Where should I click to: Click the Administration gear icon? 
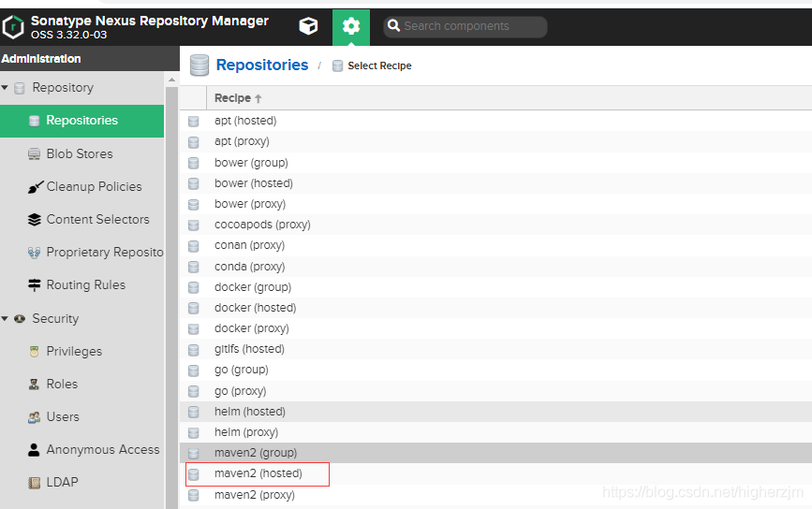pos(351,26)
